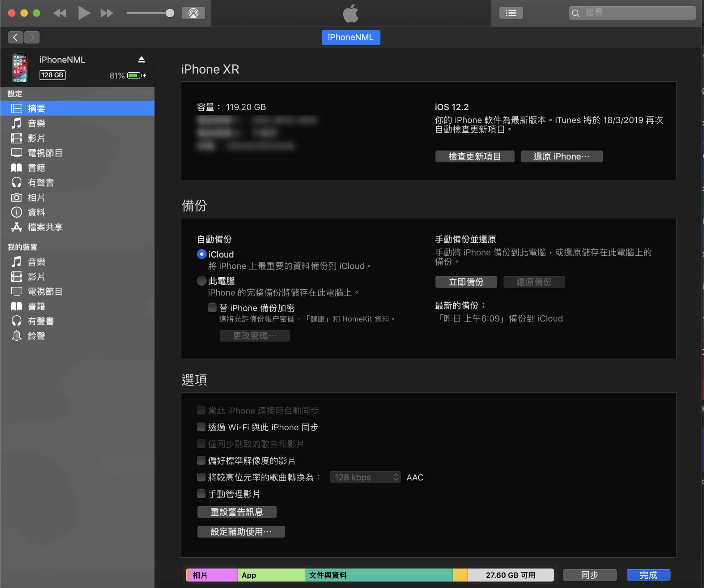Screen dimensions: 704x588
Task: Select the iPhoneNML device tab
Action: pyautogui.click(x=351, y=37)
